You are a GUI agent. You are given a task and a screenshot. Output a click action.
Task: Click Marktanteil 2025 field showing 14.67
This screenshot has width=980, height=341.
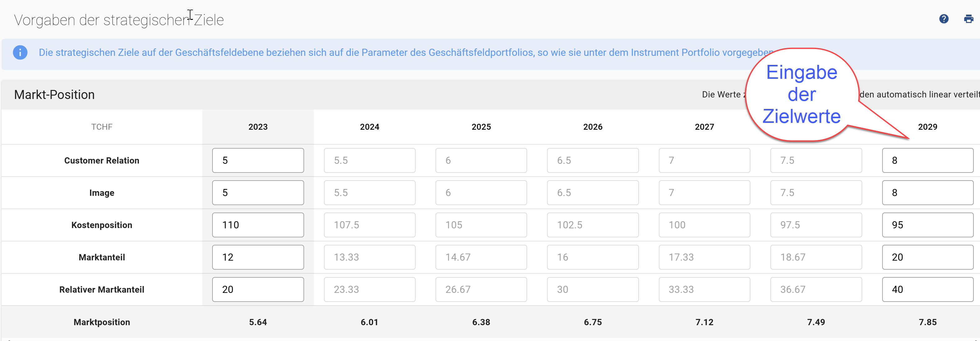481,257
